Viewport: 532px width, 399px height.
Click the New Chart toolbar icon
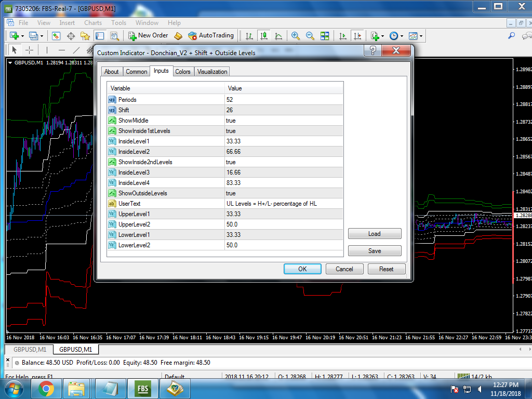[14, 36]
